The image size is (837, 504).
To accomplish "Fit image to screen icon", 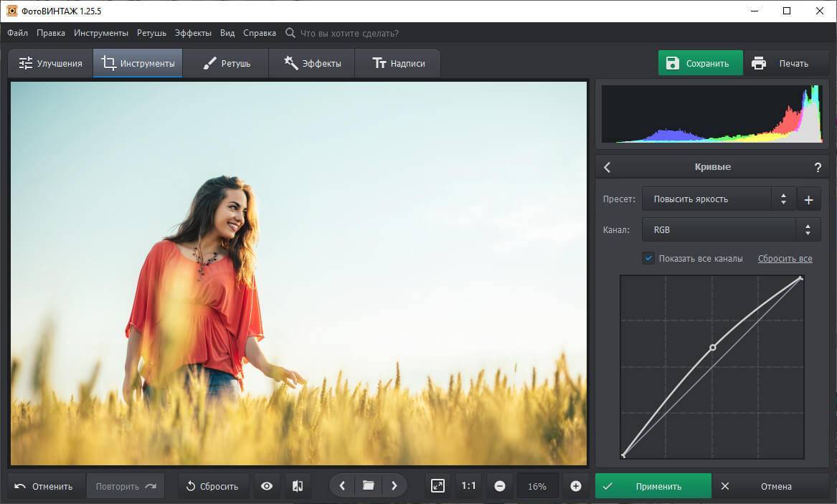I will pos(438,486).
